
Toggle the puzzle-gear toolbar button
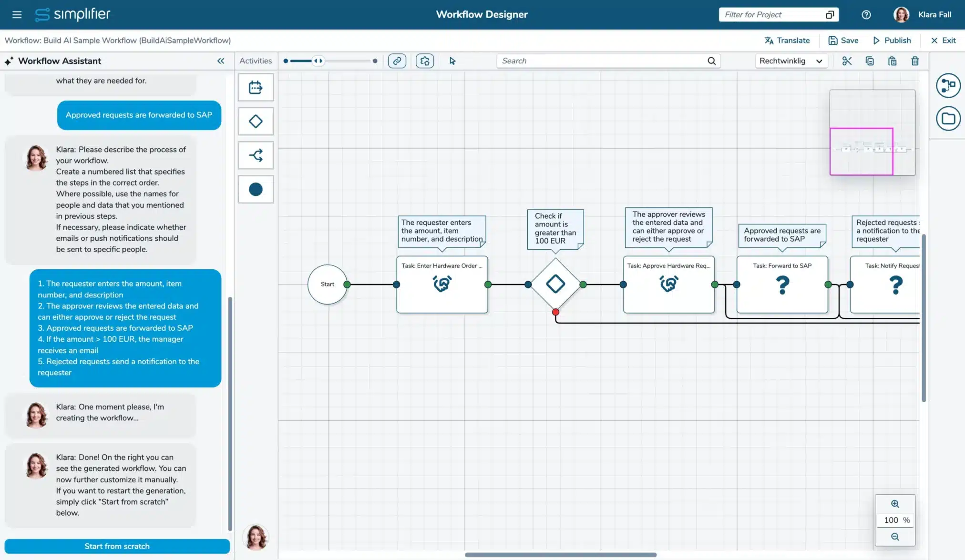click(x=425, y=61)
